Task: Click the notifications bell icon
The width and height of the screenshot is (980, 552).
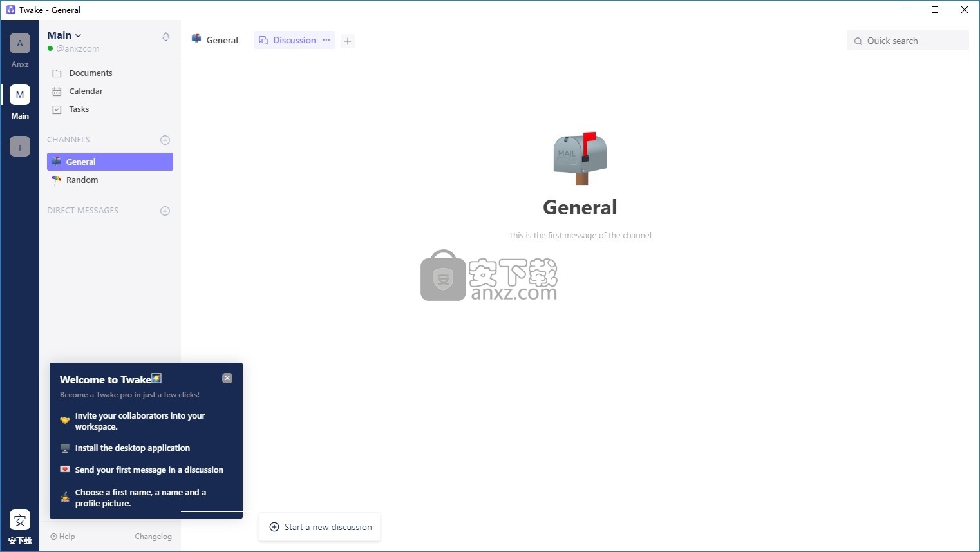Action: [x=165, y=37]
